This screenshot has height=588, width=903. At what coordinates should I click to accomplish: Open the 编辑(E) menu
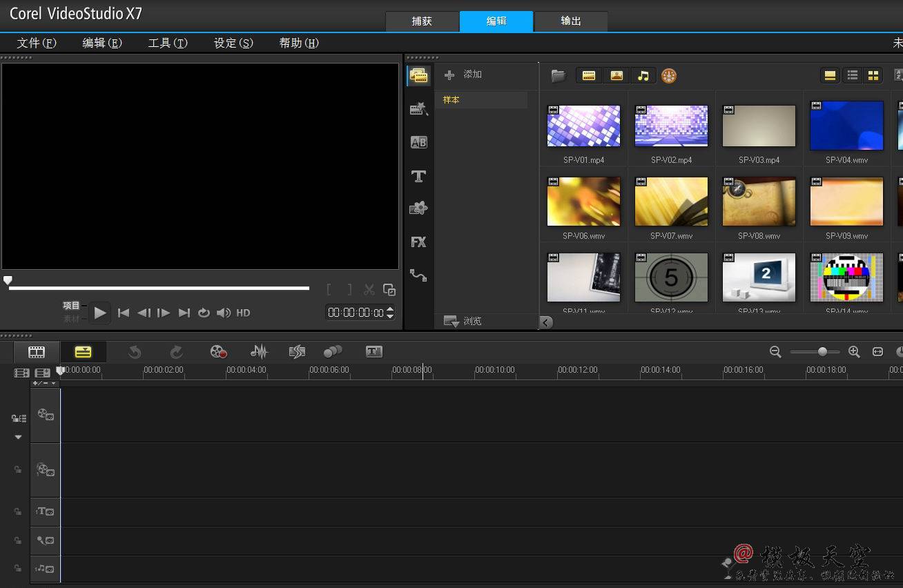[102, 43]
